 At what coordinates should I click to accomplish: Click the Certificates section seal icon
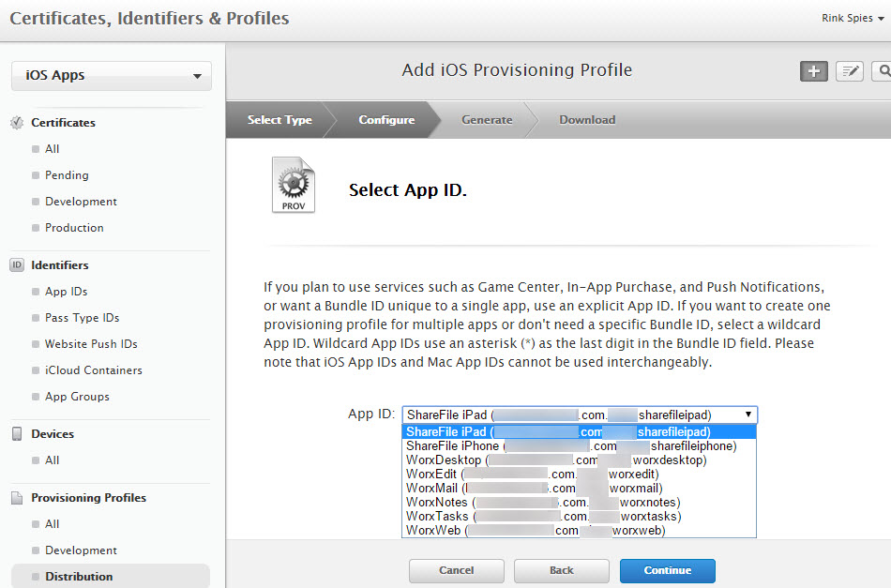17,122
